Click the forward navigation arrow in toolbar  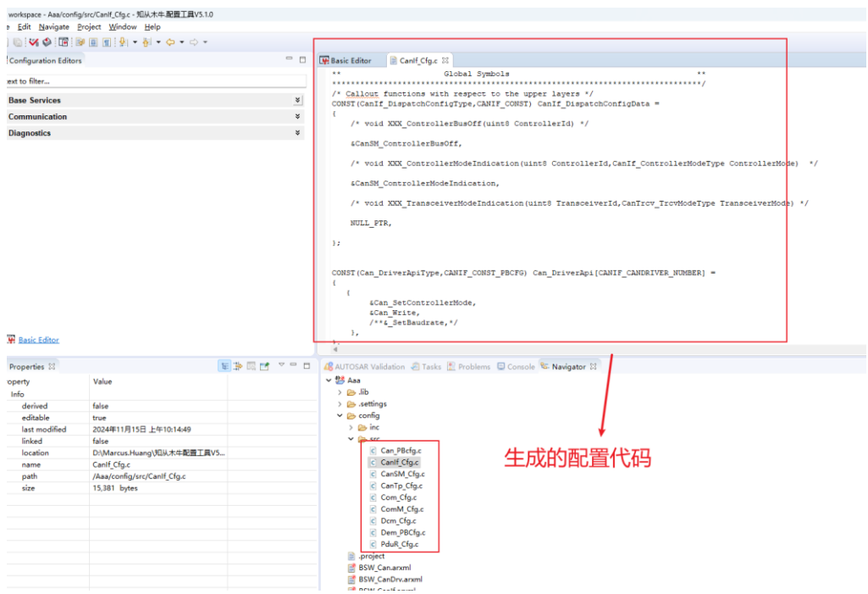pos(193,42)
